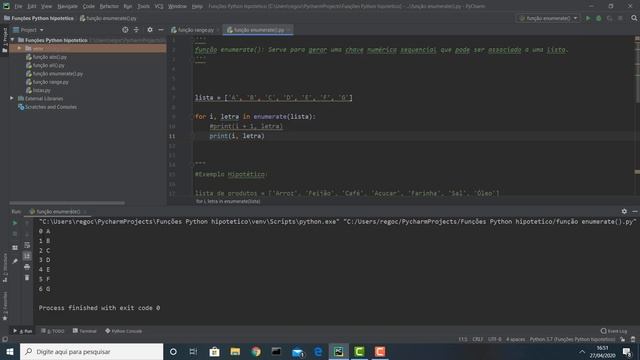Show hidden system tray icons chevron
Screen dimensions: 640x360
pos(582,352)
